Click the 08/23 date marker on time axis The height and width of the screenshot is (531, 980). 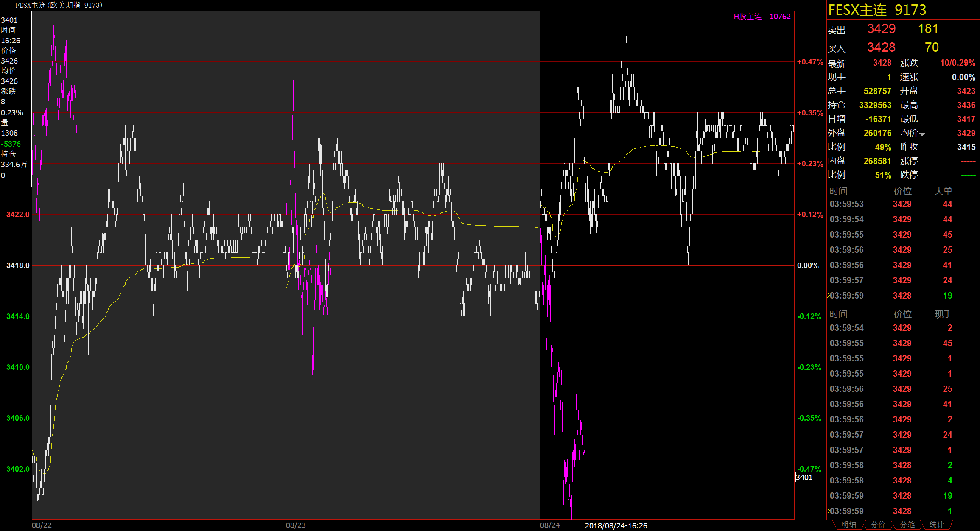[296, 525]
